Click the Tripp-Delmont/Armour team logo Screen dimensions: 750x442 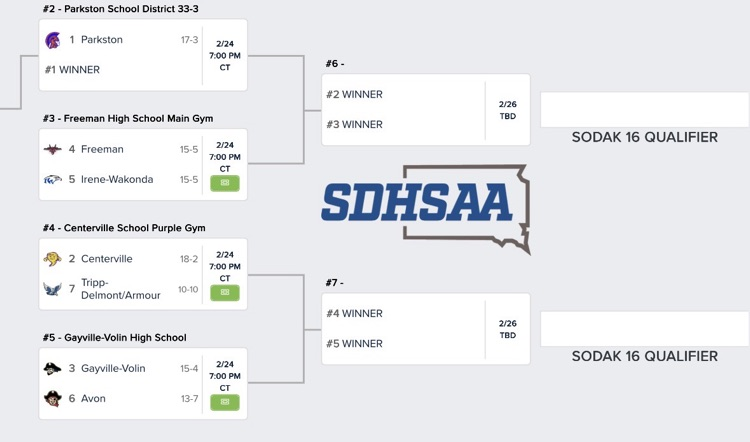click(53, 289)
